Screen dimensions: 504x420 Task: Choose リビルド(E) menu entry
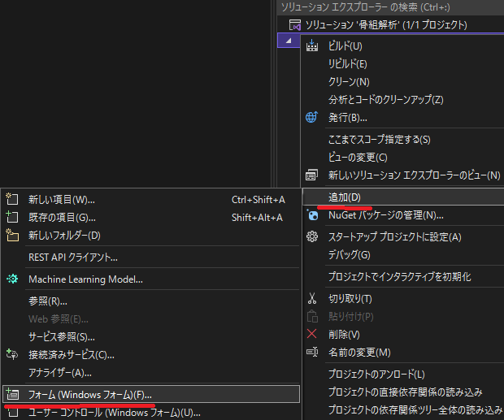347,64
